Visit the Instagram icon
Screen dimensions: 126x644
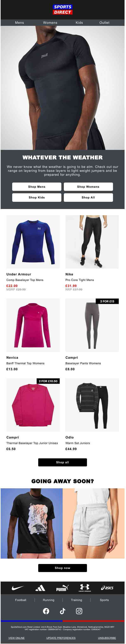[x=79, y=611]
